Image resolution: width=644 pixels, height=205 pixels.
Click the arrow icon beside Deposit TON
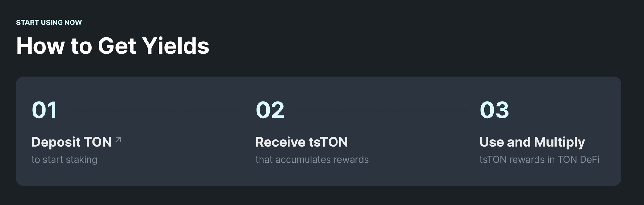pos(118,139)
